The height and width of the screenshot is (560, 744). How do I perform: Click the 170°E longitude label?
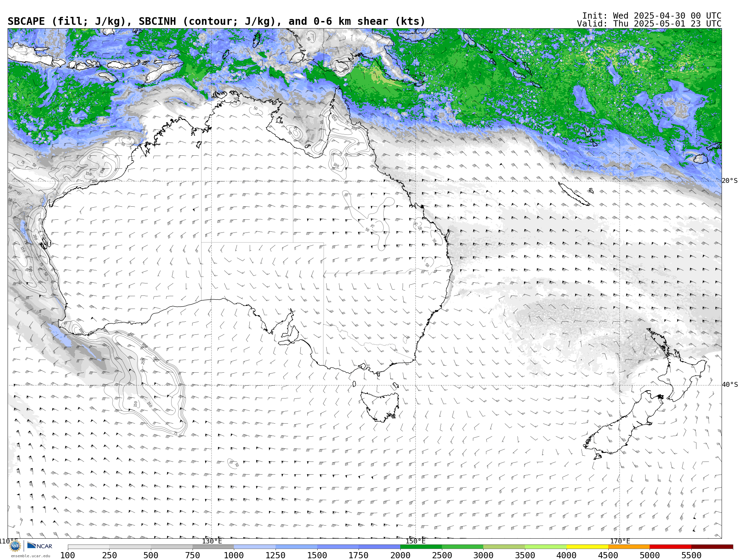620,541
